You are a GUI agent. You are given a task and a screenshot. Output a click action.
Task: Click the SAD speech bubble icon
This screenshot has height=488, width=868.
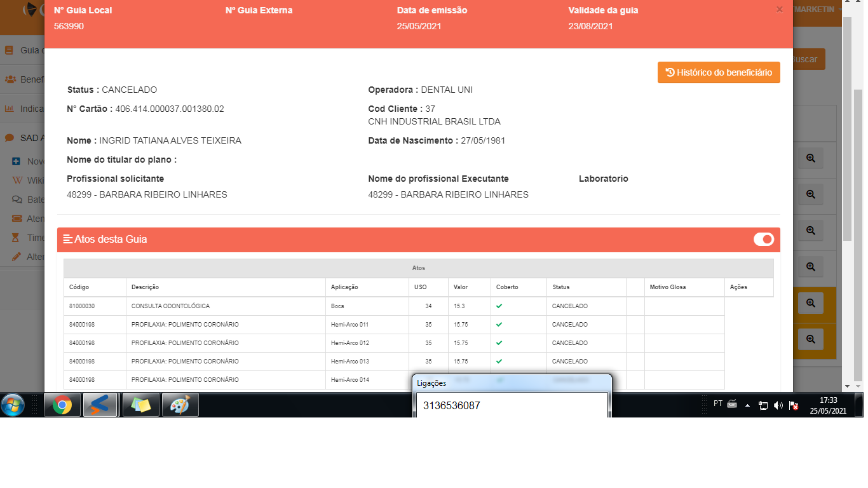(x=10, y=138)
